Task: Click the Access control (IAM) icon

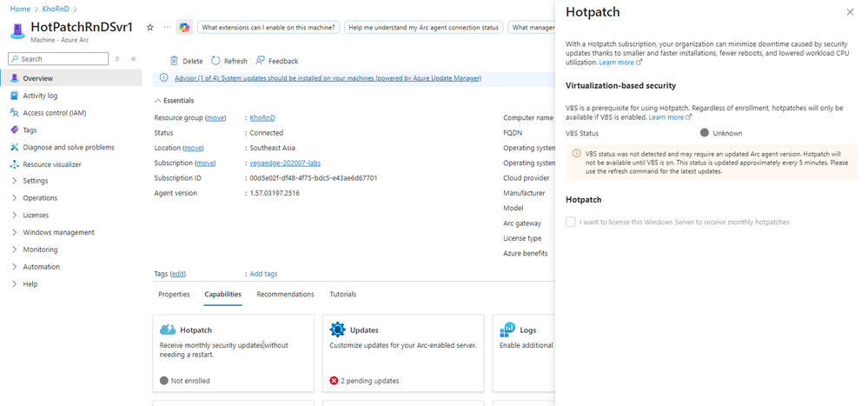Action: [x=15, y=112]
